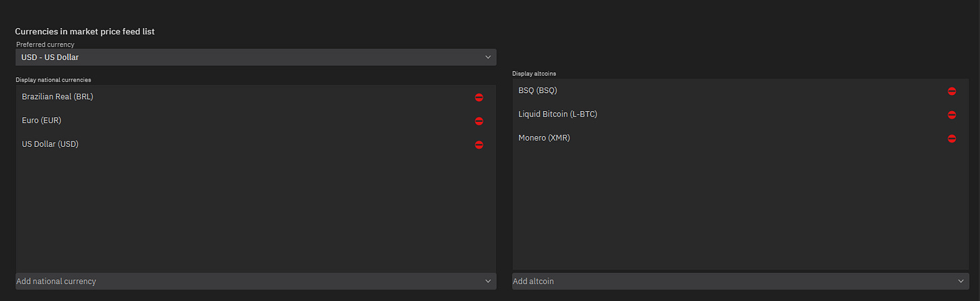Image resolution: width=980 pixels, height=301 pixels.
Task: Select the Brazilian Real (BRL) list entry
Action: [256, 97]
